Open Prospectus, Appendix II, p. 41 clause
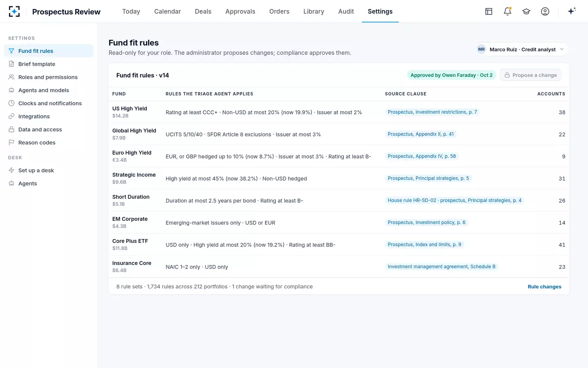The width and height of the screenshot is (588, 368). point(421,134)
